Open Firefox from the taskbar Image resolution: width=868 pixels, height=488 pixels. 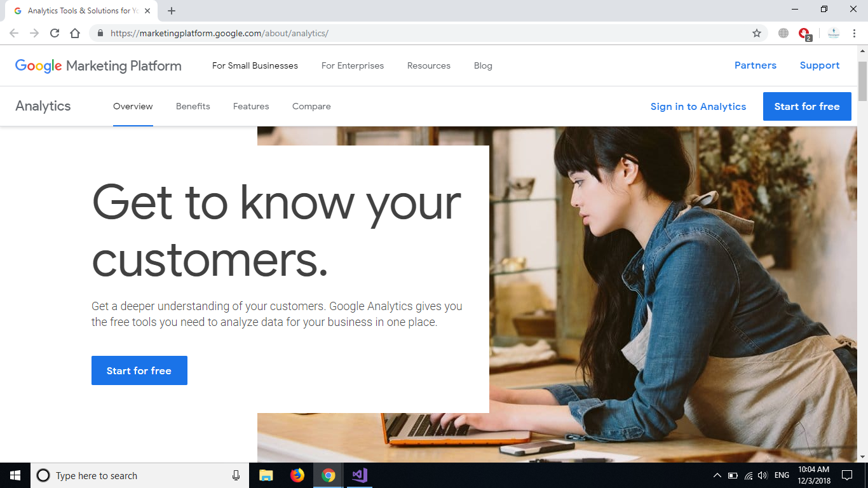297,475
